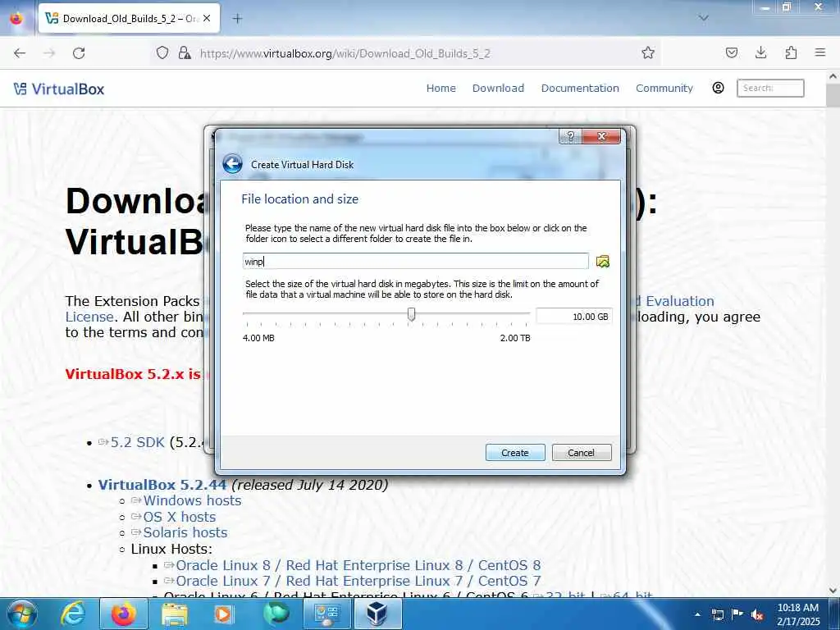This screenshot has width=840, height=630.
Task: Close the Create Virtual Hard Disk dialog
Action: click(x=601, y=137)
